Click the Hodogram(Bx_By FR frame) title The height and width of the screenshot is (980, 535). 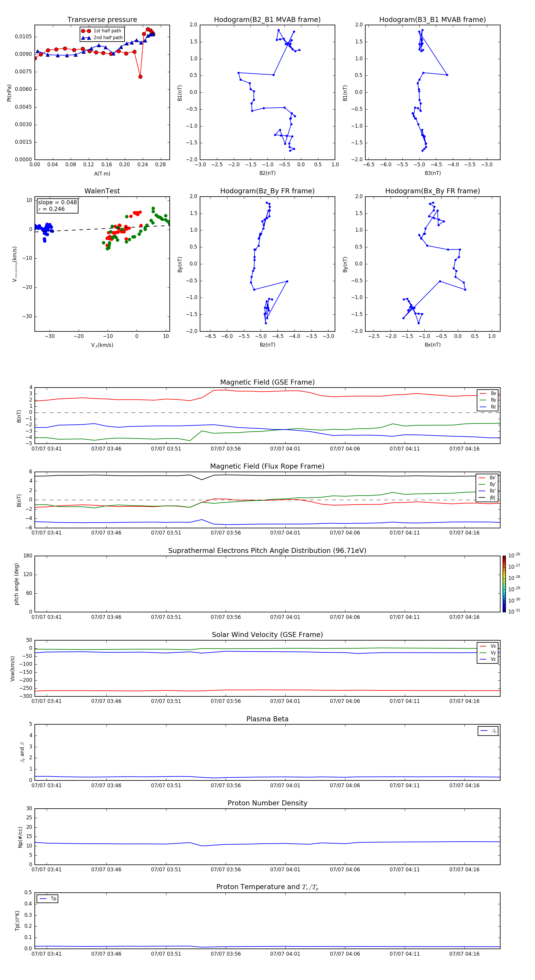point(432,191)
